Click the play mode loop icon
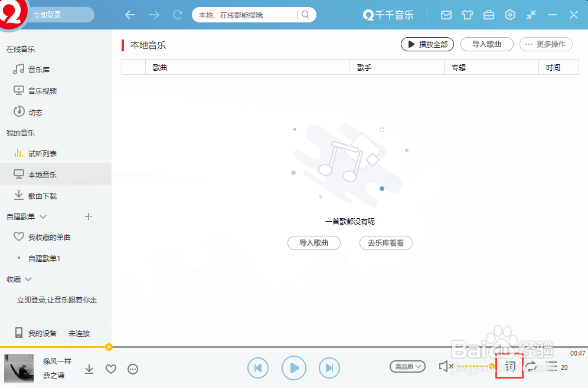 coord(532,366)
